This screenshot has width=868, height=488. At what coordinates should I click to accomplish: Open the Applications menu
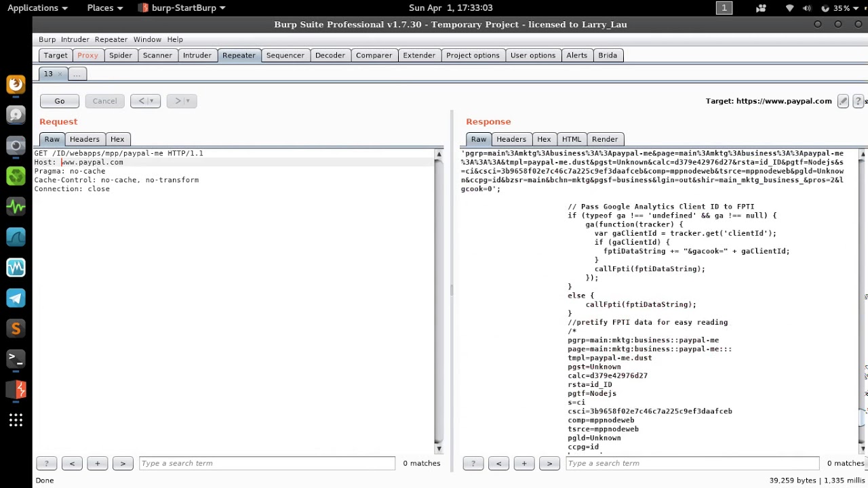37,8
